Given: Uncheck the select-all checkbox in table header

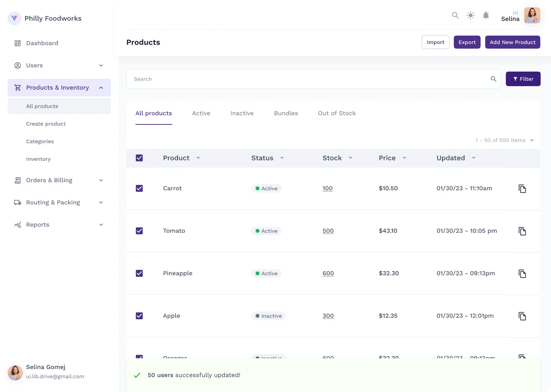Looking at the screenshot, I should tap(139, 158).
